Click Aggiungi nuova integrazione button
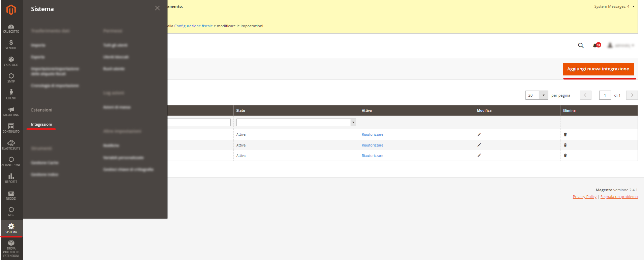Image resolution: width=644 pixels, height=260 pixels. pyautogui.click(x=598, y=69)
